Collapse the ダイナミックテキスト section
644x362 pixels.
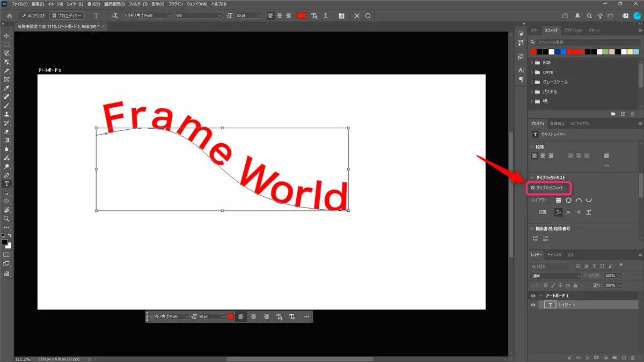pos(532,178)
